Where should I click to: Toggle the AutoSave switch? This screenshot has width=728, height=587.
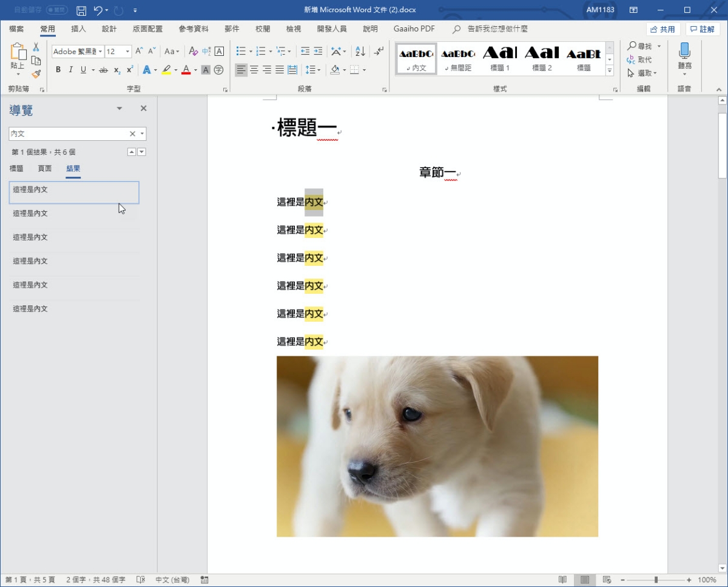tap(56, 10)
